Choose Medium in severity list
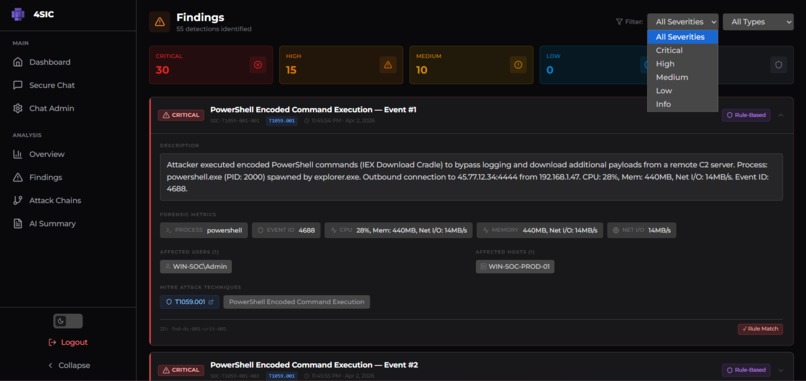Image resolution: width=806 pixels, height=381 pixels. (x=682, y=77)
